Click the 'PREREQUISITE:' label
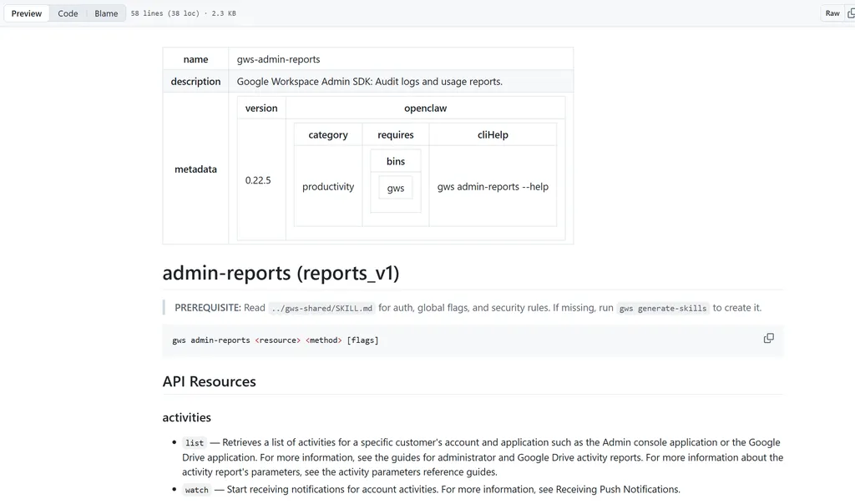 pyautogui.click(x=207, y=307)
